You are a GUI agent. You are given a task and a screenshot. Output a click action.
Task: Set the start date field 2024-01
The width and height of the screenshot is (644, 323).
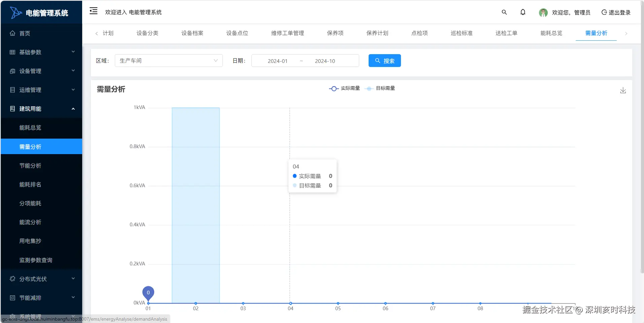(278, 61)
